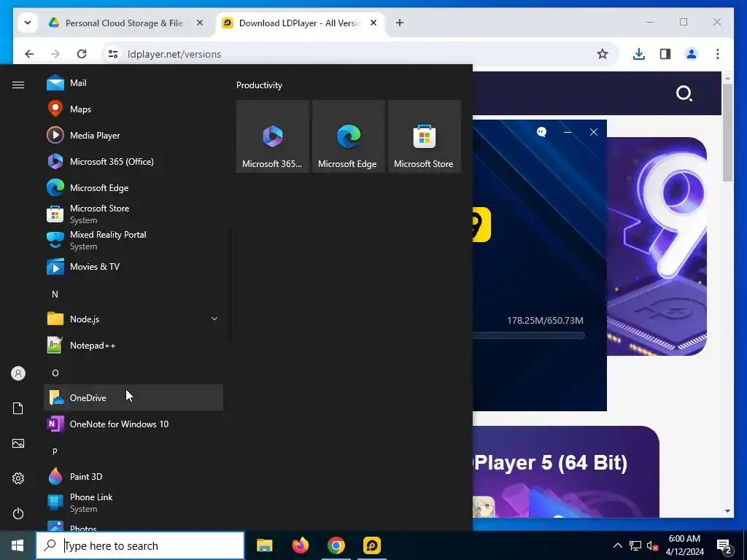Jump to letter P section header

click(55, 451)
